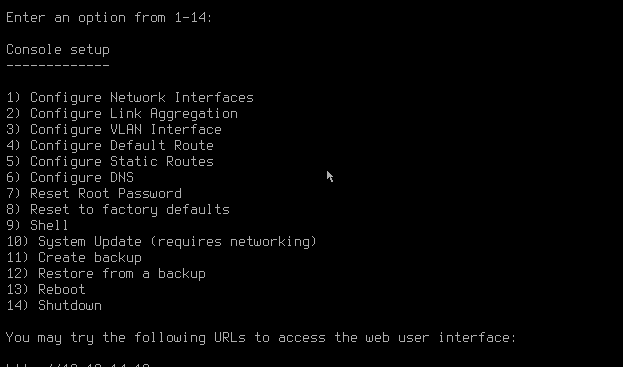Image resolution: width=623 pixels, height=367 pixels.
Task: Click the web user interface URLs message
Action: (x=261, y=338)
